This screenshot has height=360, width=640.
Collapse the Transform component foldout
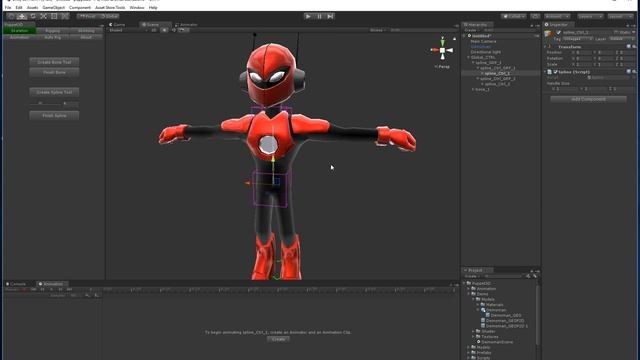[546, 47]
